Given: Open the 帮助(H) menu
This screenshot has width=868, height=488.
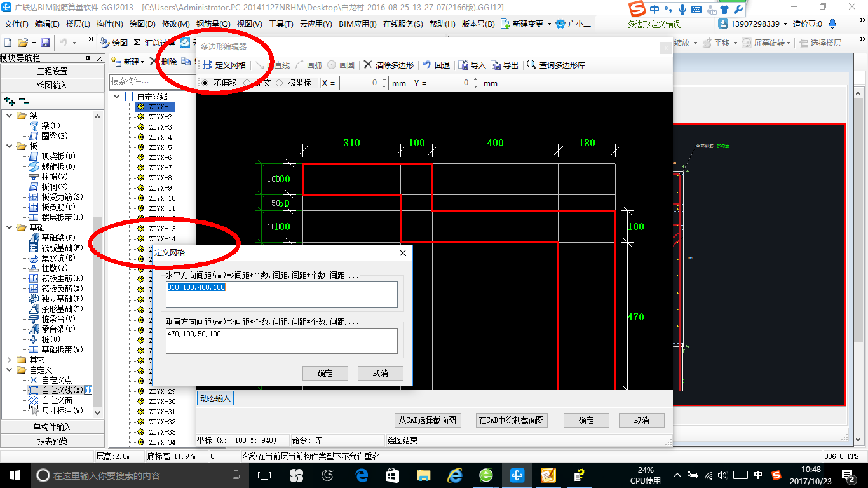Looking at the screenshot, I should click(443, 24).
